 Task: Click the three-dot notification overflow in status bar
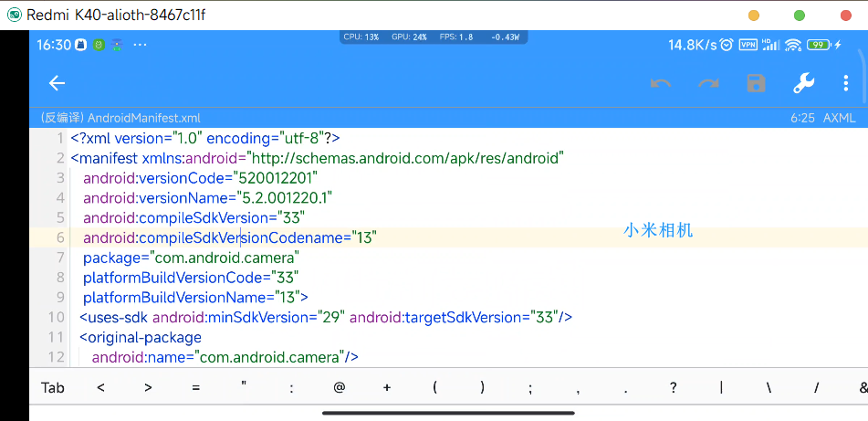[140, 45]
